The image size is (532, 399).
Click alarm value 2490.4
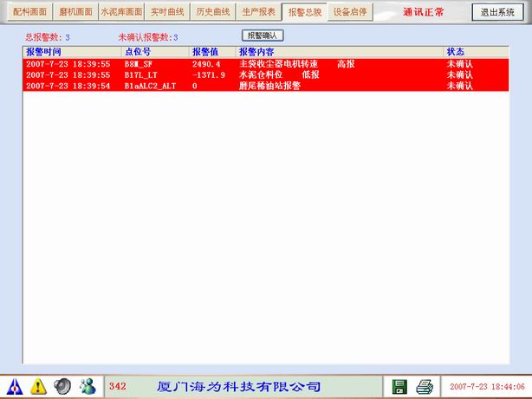pyautogui.click(x=206, y=64)
